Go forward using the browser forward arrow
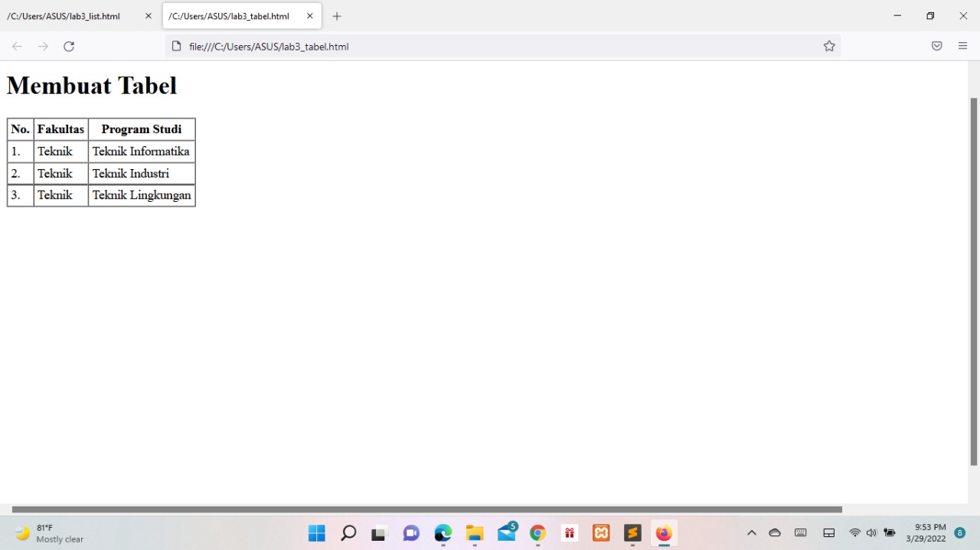 [x=43, y=47]
